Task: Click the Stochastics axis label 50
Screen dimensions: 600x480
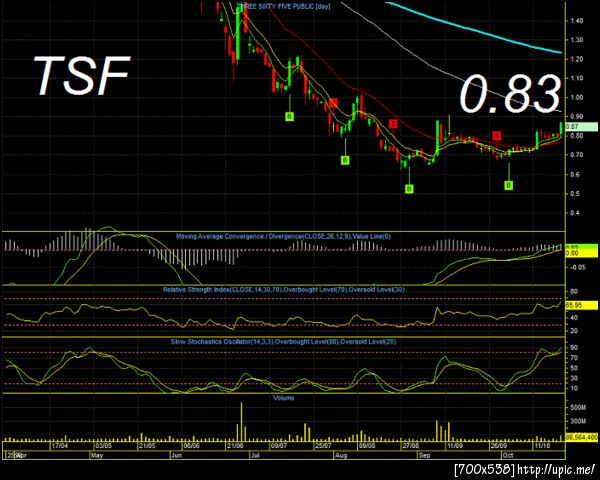Action: [x=574, y=368]
